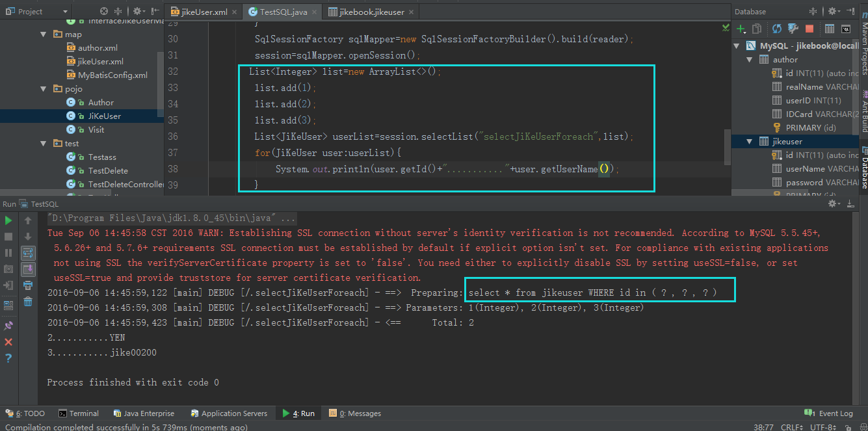Toggle Use Soft Wraps in console
Screen dimensions: 868x431
[x=28, y=253]
